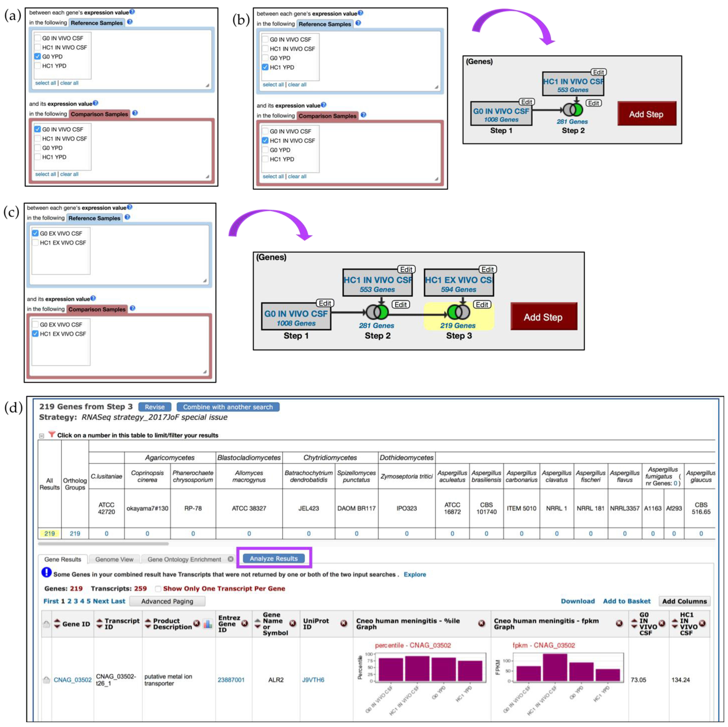Uncheck G0 EX VIVO CSF reference sample
This screenshot has height=727, width=728.
36,233
